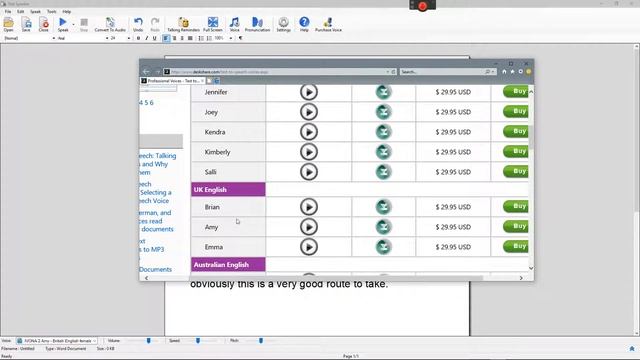The width and height of the screenshot is (640, 360).
Task: Open the Speak menu
Action: [35, 11]
